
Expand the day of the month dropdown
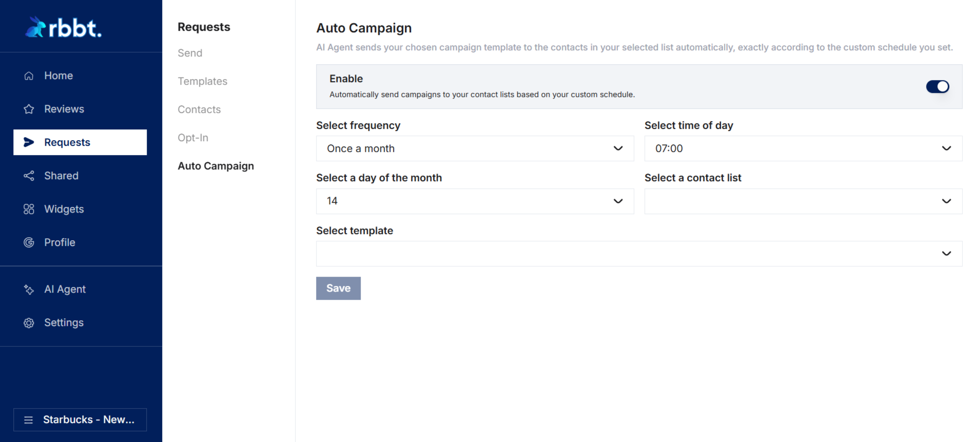tap(475, 201)
